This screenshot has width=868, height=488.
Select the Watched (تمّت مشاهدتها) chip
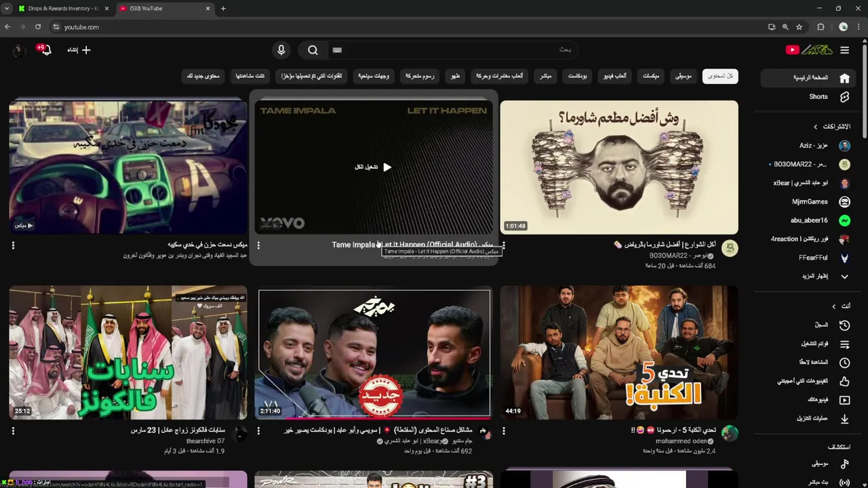[250, 76]
